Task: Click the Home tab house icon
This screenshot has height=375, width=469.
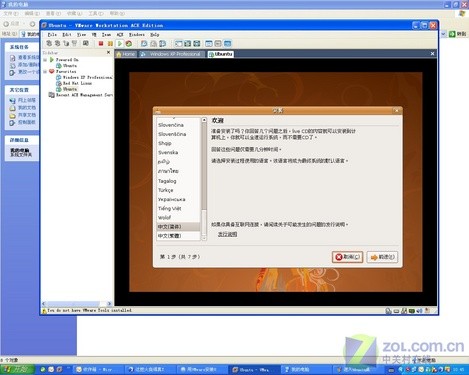Action: 118,54
